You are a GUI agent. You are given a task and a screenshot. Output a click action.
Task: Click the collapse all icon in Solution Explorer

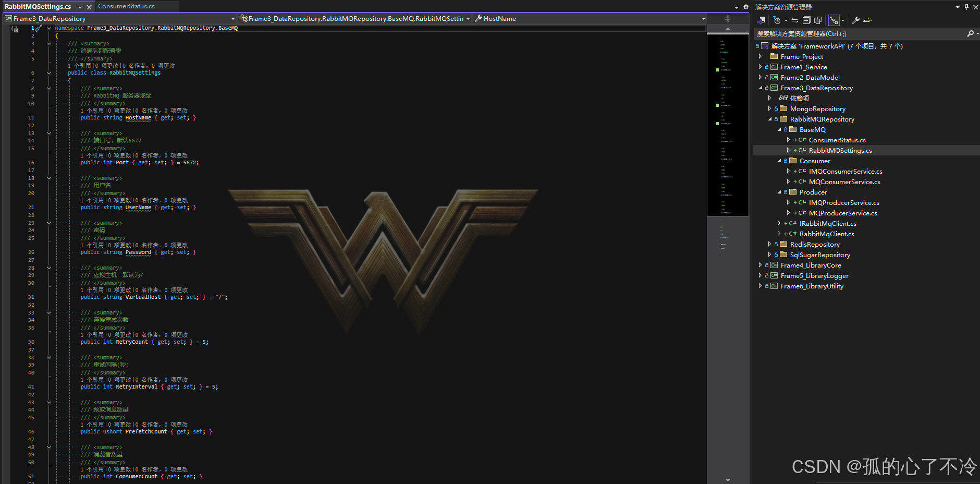point(806,20)
